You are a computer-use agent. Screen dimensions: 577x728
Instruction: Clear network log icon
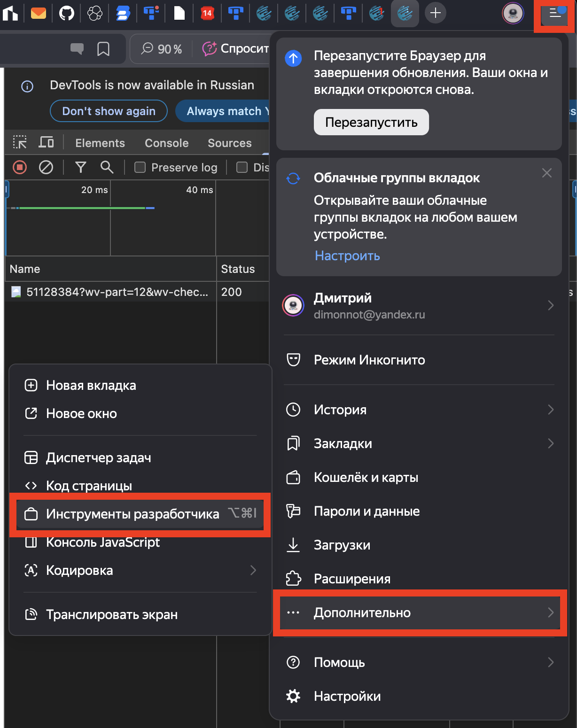[x=46, y=167]
